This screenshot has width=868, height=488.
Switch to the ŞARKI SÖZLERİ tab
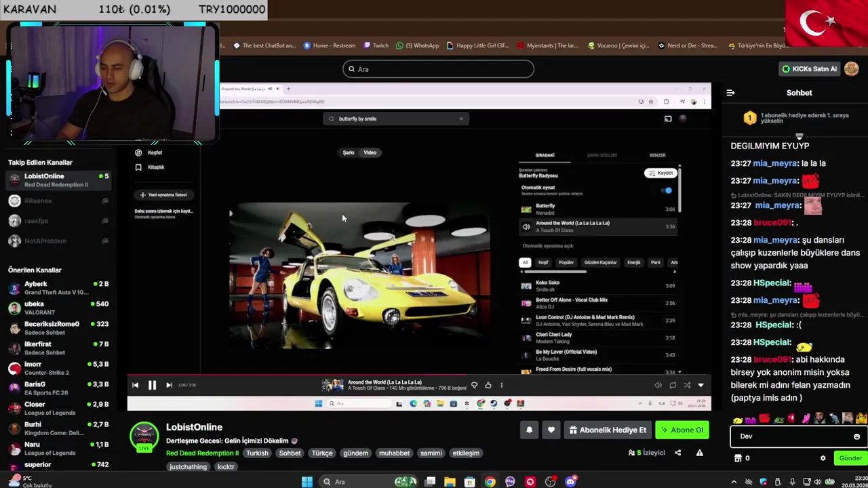(601, 155)
